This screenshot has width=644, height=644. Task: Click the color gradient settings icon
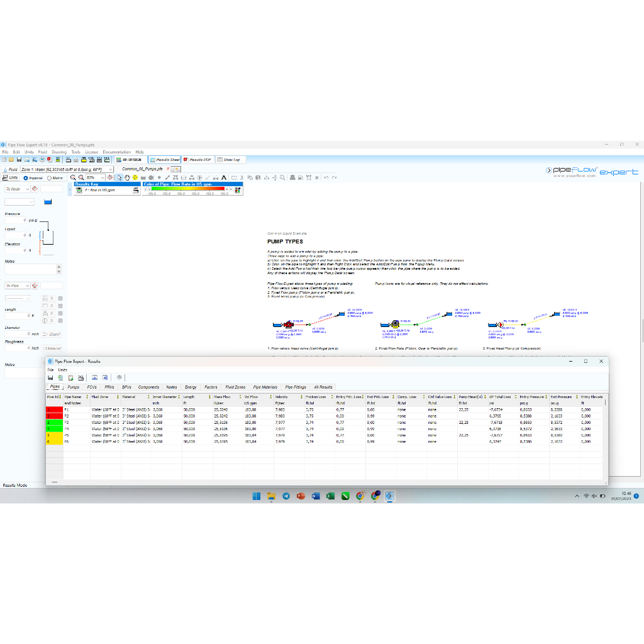pos(237,190)
